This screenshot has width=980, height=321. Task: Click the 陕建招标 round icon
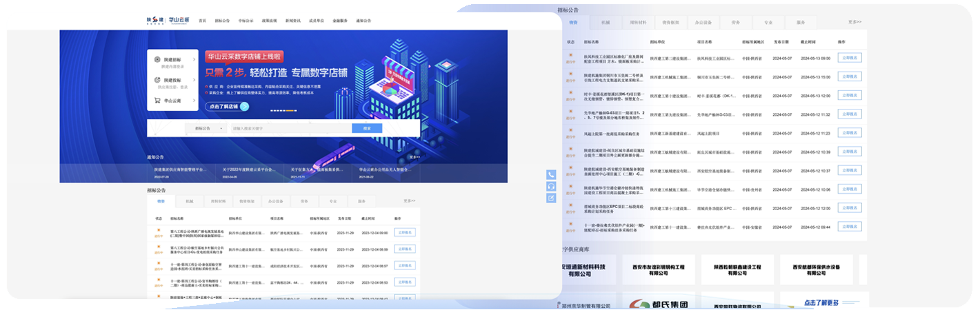coord(158,60)
